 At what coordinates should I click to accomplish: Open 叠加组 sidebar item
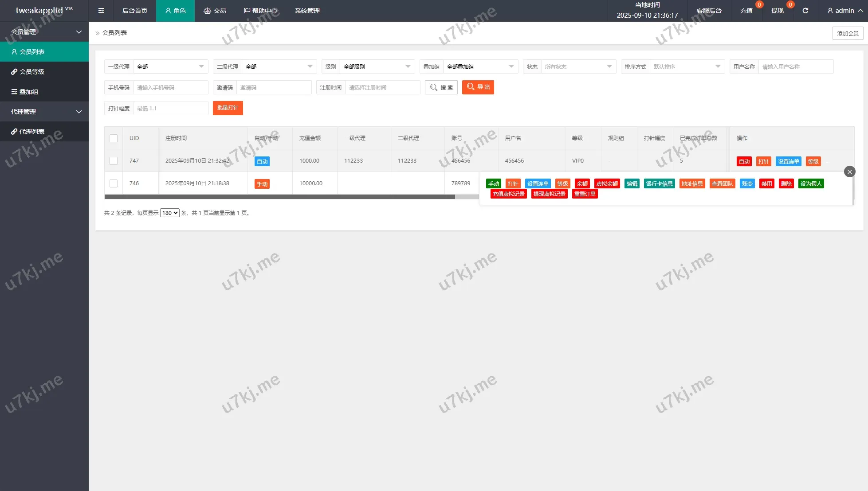28,92
